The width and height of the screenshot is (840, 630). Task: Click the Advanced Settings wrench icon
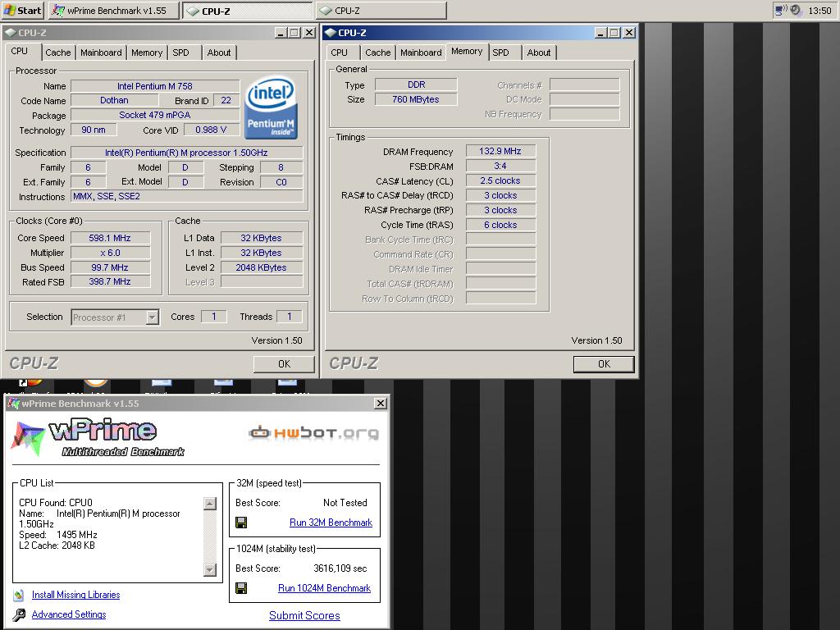[19, 614]
